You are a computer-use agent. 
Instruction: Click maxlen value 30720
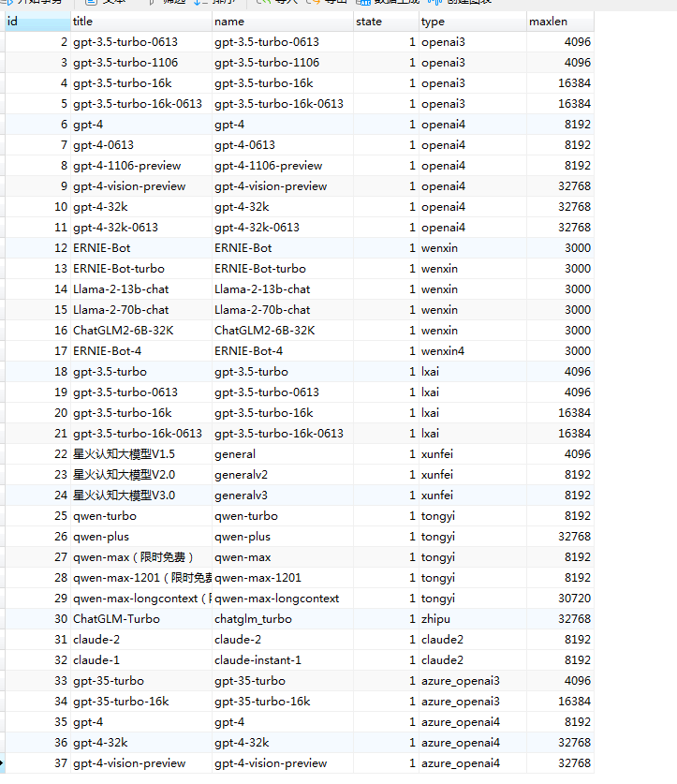(560, 598)
